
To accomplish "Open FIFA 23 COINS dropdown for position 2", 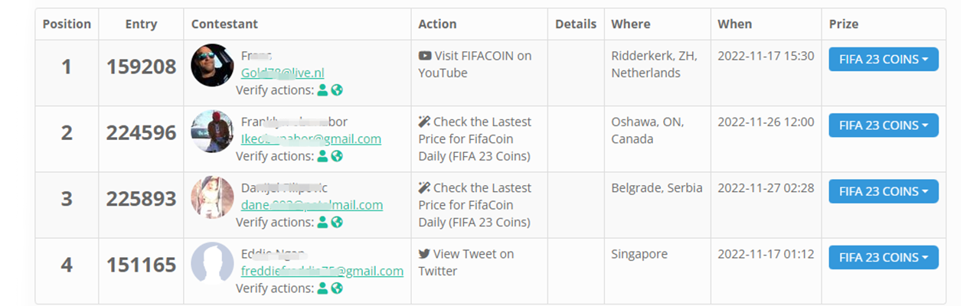I will [x=884, y=125].
